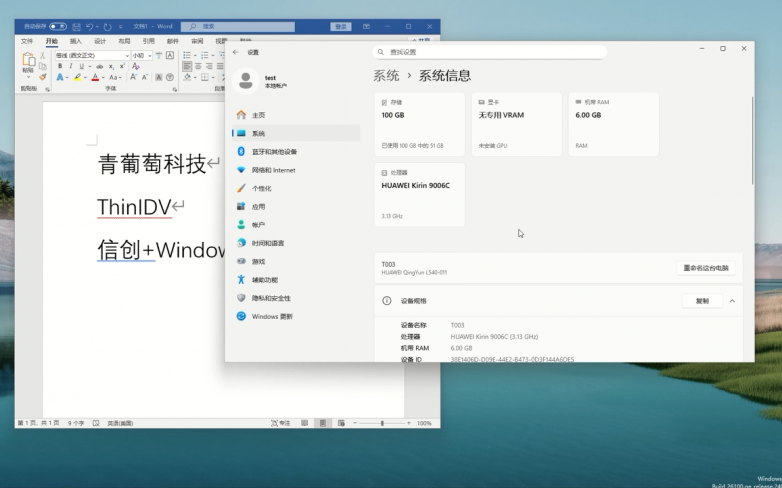Click the Save icon in Word's title bar

tap(76, 26)
